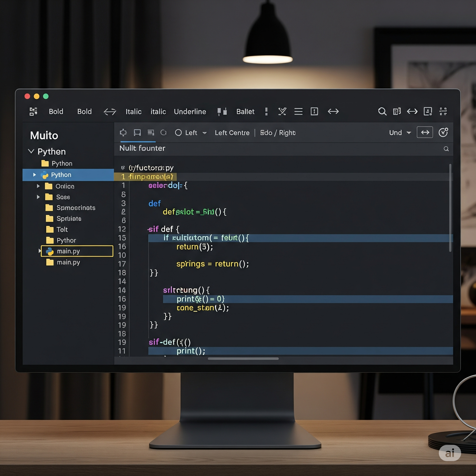This screenshot has height=476, width=476.
Task: Click the file path header fuctord.py
Action: point(151,168)
